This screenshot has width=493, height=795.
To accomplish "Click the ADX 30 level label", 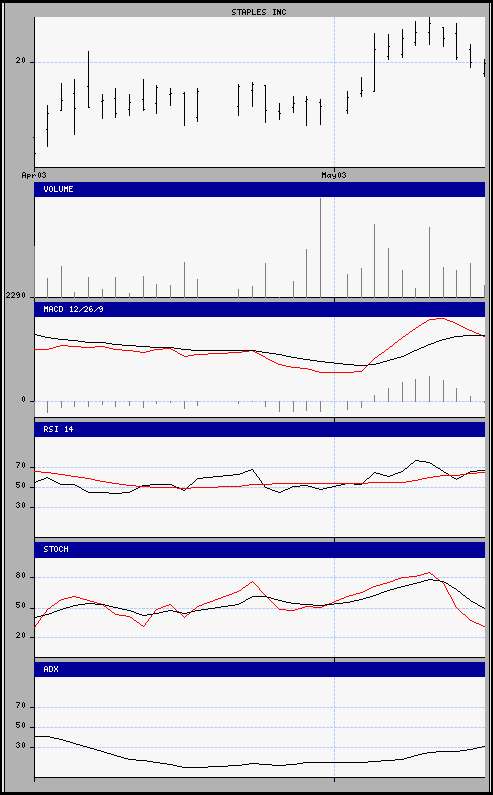I will (x=20, y=746).
